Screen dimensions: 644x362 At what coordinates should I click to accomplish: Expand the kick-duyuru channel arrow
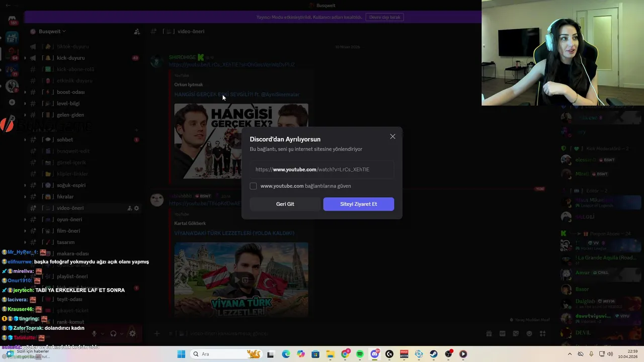pos(25,58)
